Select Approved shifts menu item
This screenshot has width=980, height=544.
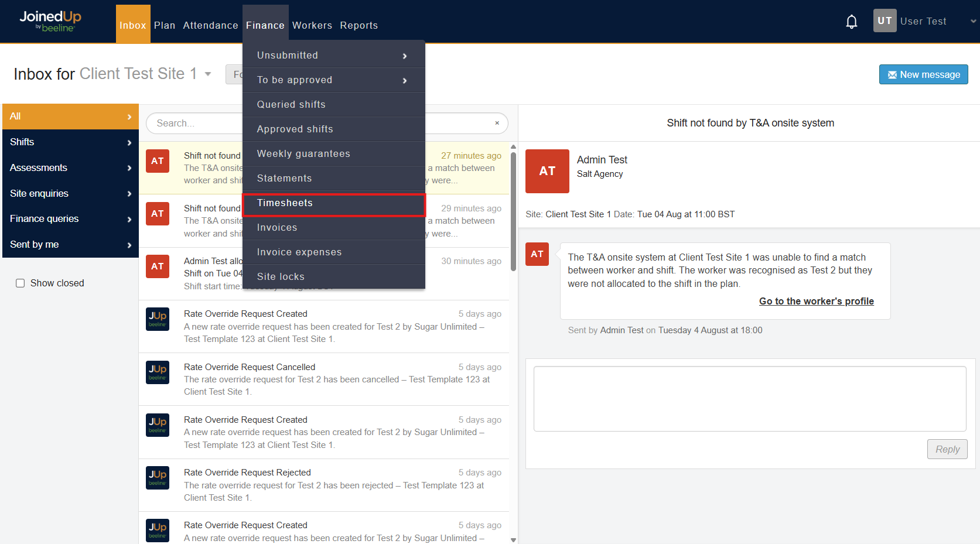pyautogui.click(x=333, y=129)
